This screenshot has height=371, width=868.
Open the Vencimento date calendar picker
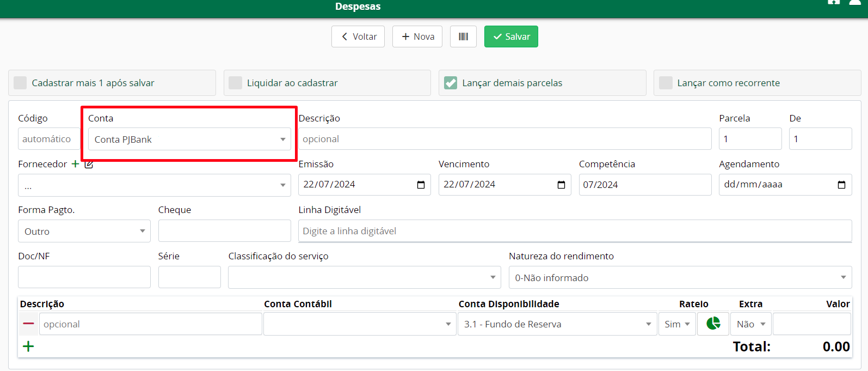561,185
